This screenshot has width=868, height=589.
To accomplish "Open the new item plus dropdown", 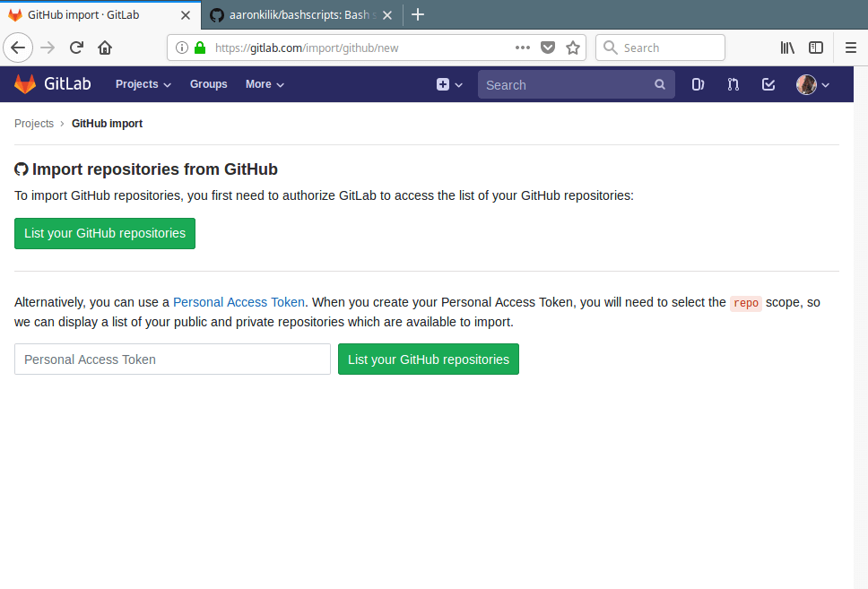I will [x=449, y=84].
